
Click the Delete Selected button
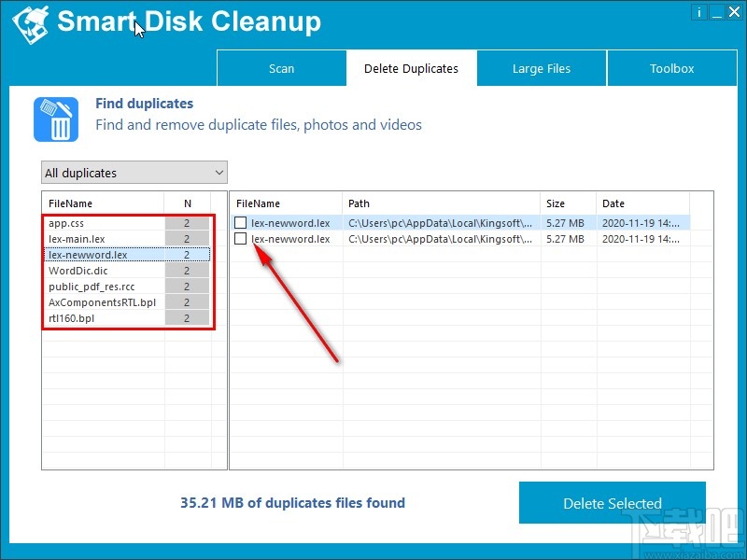[613, 503]
